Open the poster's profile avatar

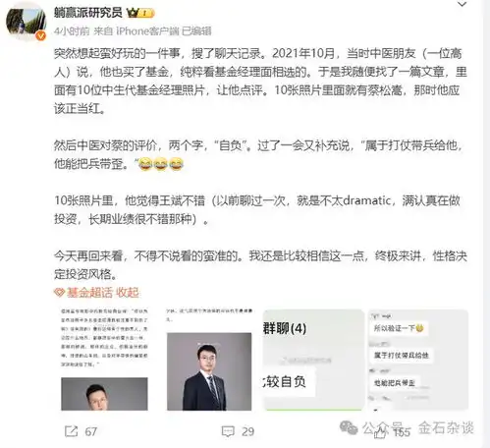click(x=27, y=23)
